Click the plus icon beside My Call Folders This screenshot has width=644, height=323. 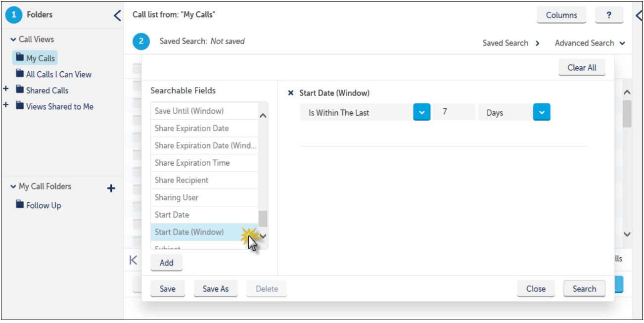click(111, 188)
